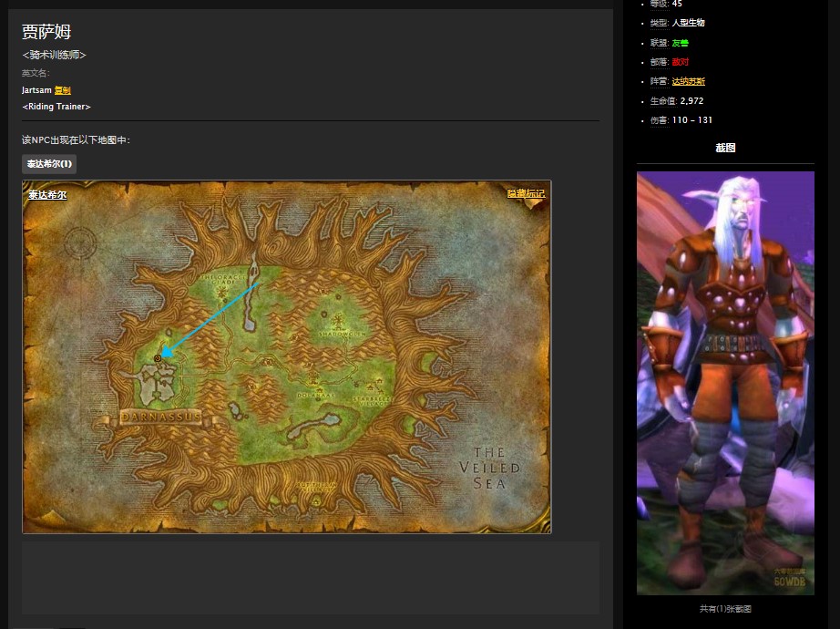Viewport: 840px width, 629px height.
Task: Click the Dolanaar label on the map
Action: pos(315,396)
